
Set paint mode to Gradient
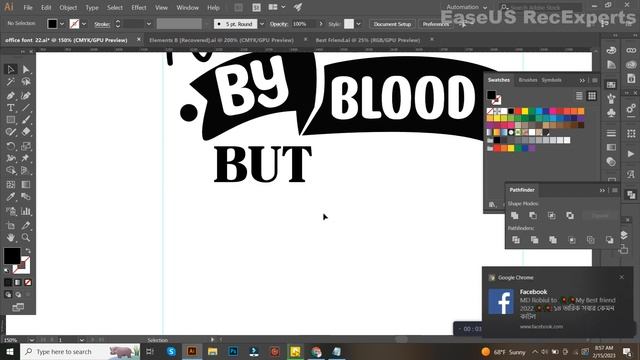tap(18, 282)
